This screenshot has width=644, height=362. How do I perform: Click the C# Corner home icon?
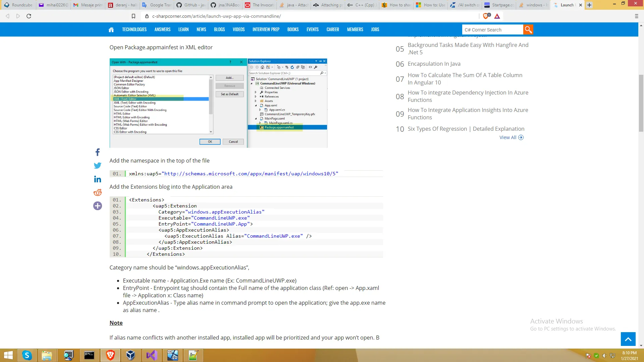[x=111, y=29]
